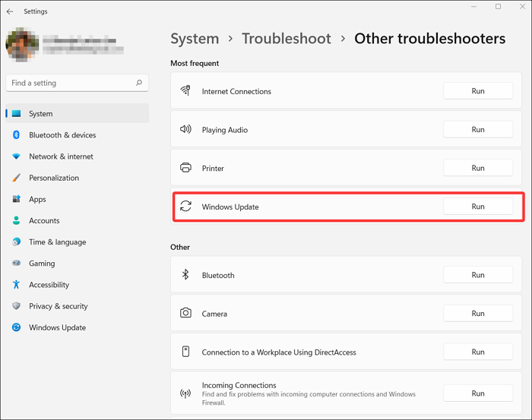
Task: Click the back arrow in Settings header
Action: (x=10, y=12)
